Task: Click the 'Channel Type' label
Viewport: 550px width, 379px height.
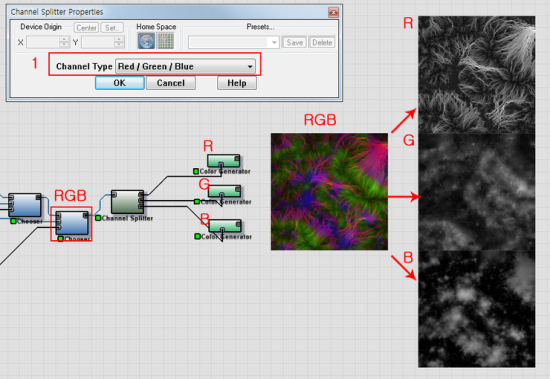Action: tap(84, 66)
